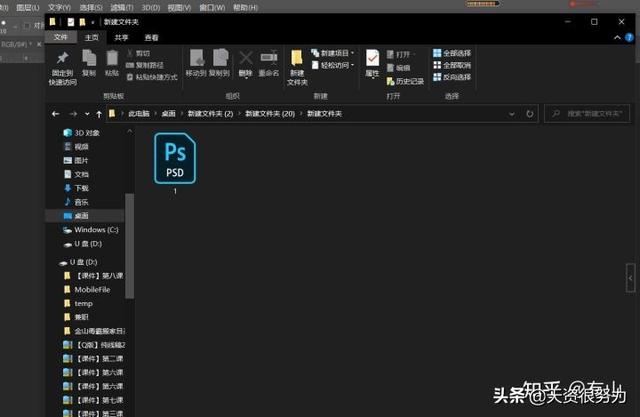Open the Easy Access (轻松访问) dropdown
Screen dimensions: 640x417
(x=333, y=65)
